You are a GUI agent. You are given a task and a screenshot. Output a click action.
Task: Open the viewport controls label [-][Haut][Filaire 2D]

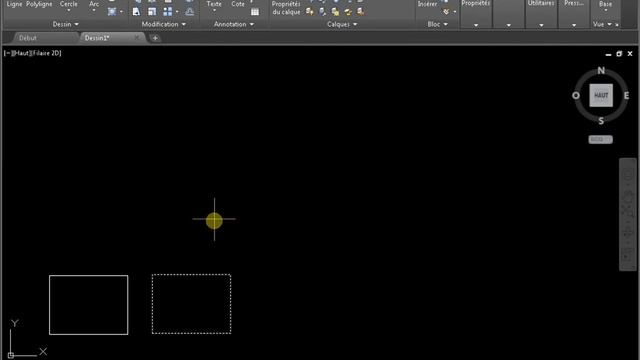(x=33, y=53)
